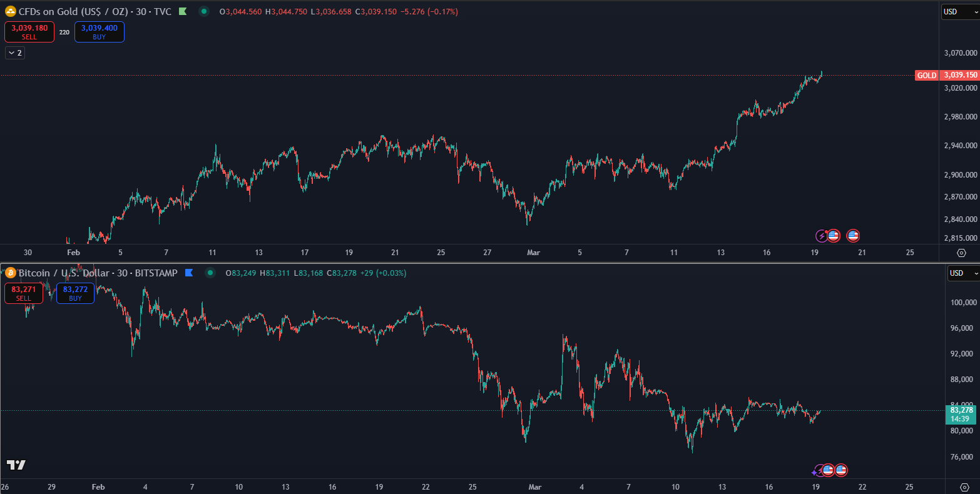Click rightmost US flag event on Bitcoin chart
This screenshot has height=494, width=980.
coord(841,470)
